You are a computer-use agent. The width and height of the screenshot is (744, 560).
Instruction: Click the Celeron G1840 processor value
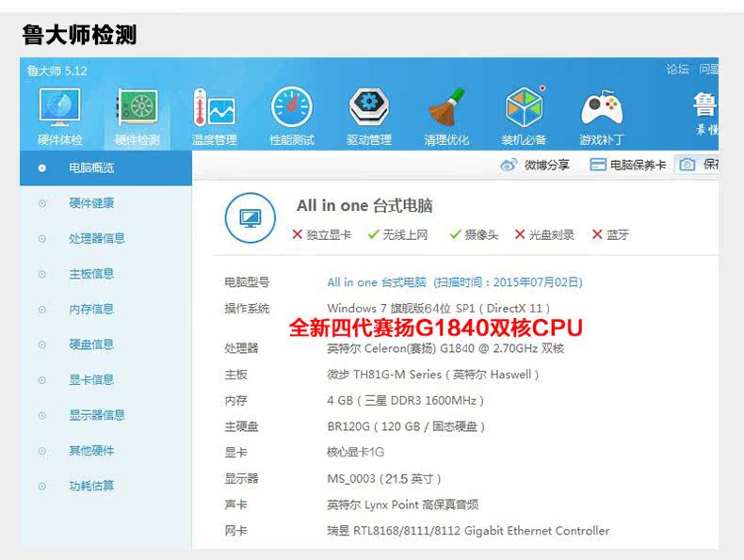tap(445, 348)
